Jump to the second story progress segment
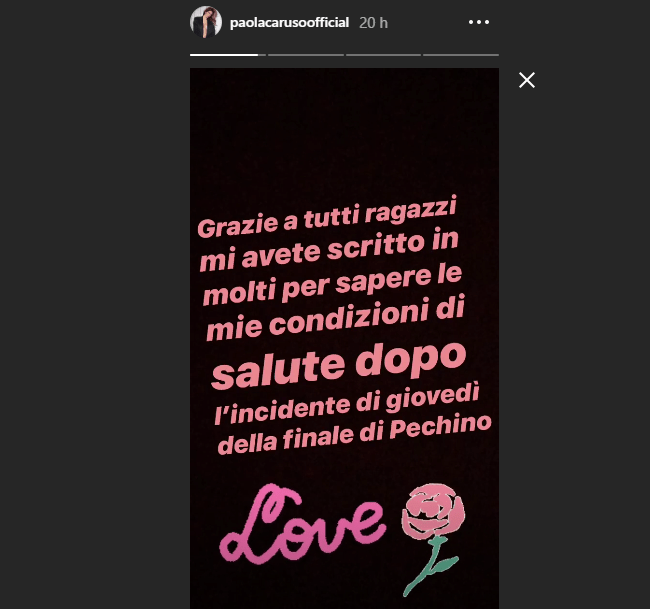The width and height of the screenshot is (650, 609). (x=306, y=55)
